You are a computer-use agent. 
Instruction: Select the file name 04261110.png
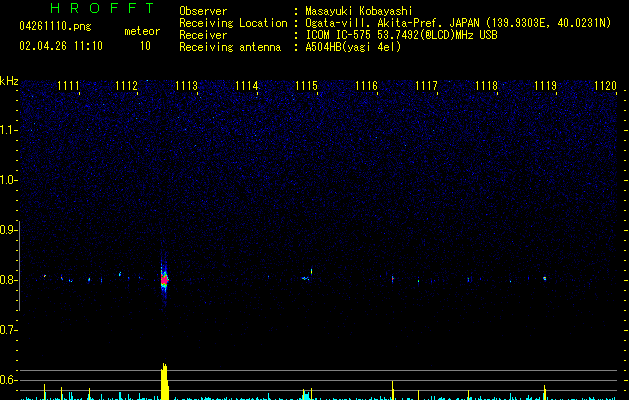55,27
